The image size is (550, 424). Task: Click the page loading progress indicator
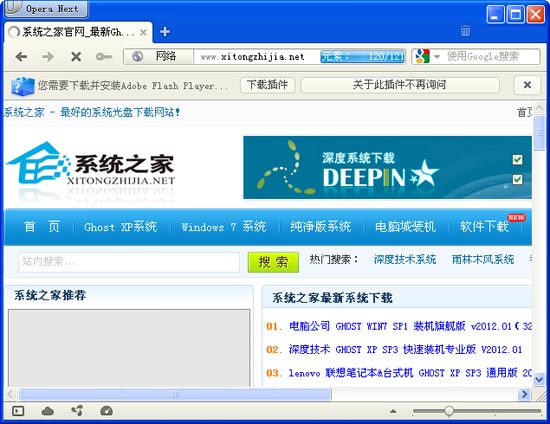click(x=363, y=56)
